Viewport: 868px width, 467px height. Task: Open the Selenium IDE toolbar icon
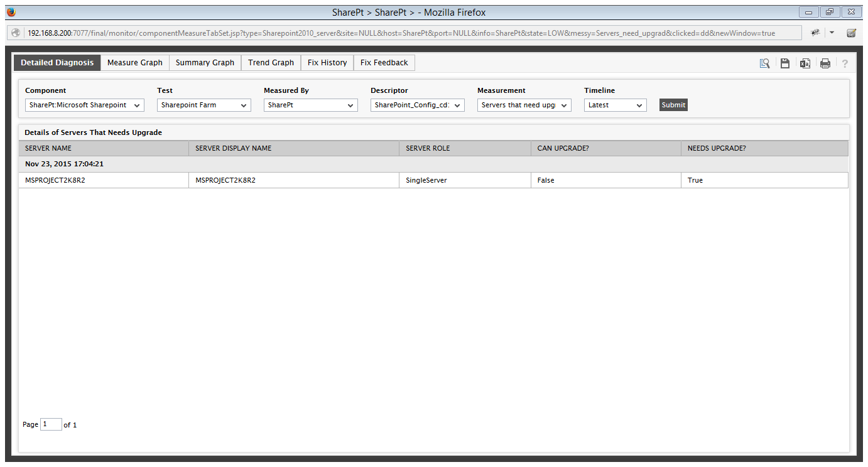(852, 33)
